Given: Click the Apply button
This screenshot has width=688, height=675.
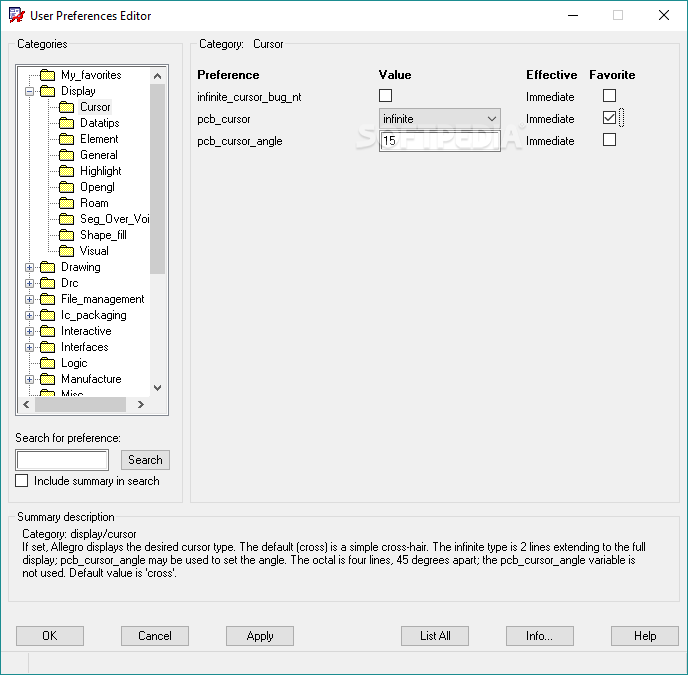Looking at the screenshot, I should click(x=260, y=636).
